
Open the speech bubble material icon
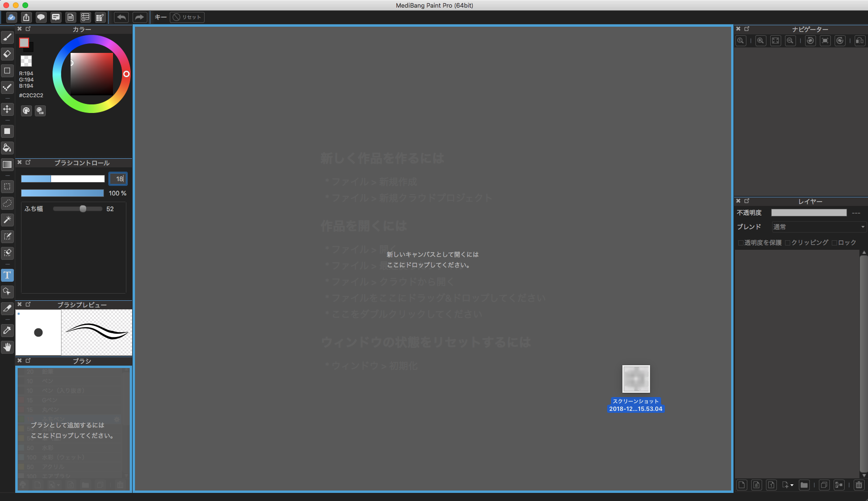pos(41,17)
